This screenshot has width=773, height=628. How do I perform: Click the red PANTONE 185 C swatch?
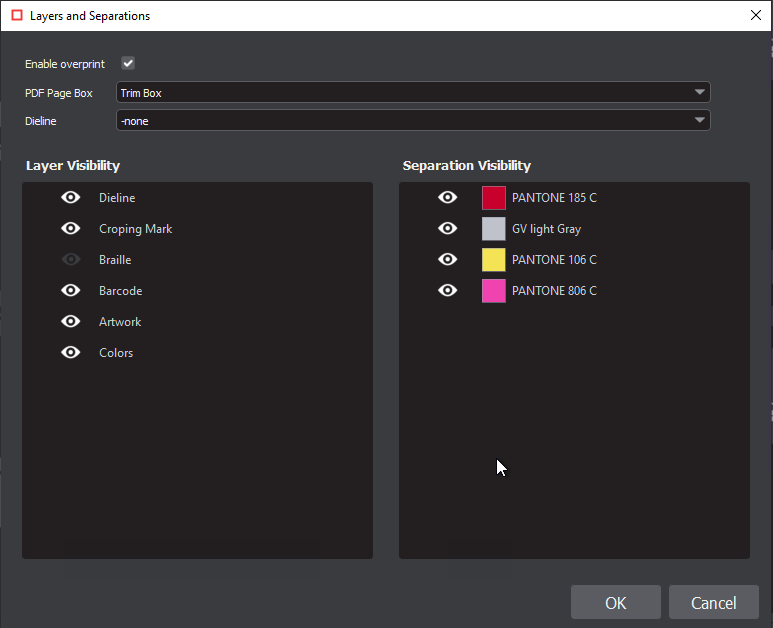(494, 198)
